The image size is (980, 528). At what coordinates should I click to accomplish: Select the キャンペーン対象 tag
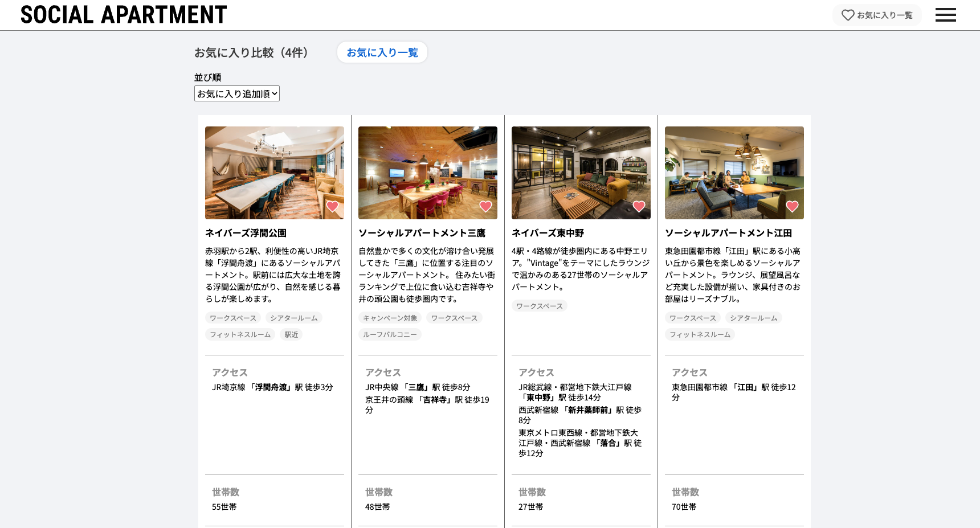click(x=390, y=318)
